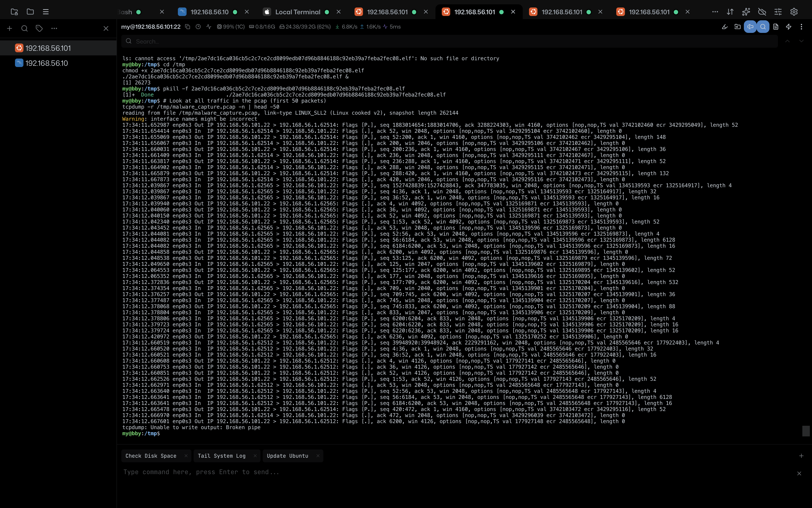The width and height of the screenshot is (812, 508).
Task: Copy the my@192.168.56.101:22 address
Action: (x=188, y=27)
